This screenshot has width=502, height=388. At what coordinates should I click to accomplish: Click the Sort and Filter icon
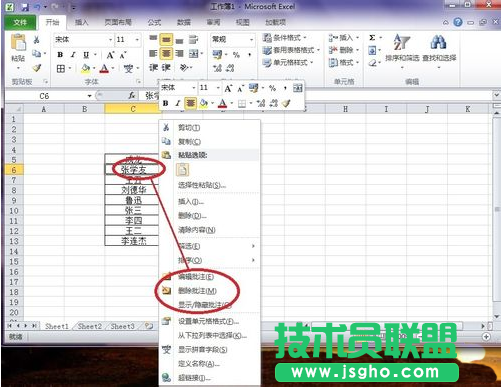(402, 42)
